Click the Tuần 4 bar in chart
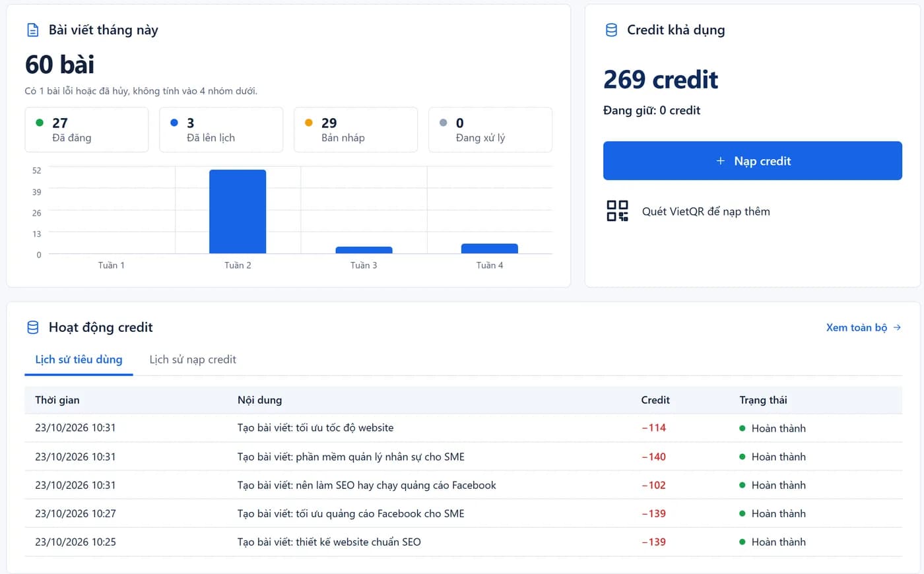 tap(490, 249)
